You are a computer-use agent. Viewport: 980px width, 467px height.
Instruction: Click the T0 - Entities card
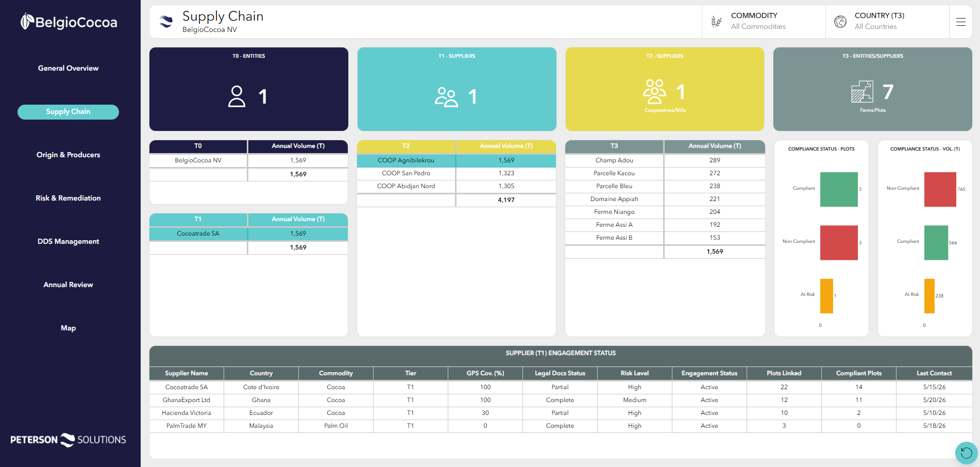click(x=249, y=89)
